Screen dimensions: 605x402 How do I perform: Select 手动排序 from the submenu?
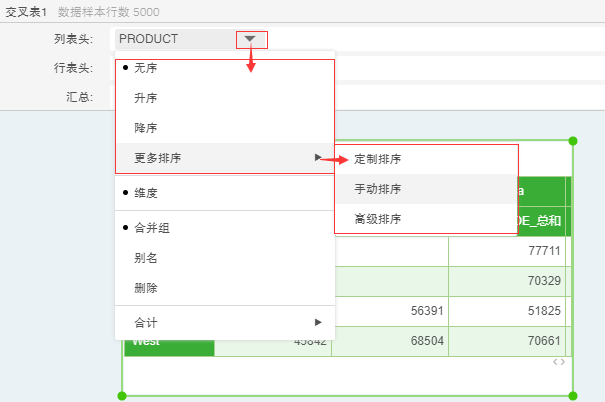coord(378,189)
